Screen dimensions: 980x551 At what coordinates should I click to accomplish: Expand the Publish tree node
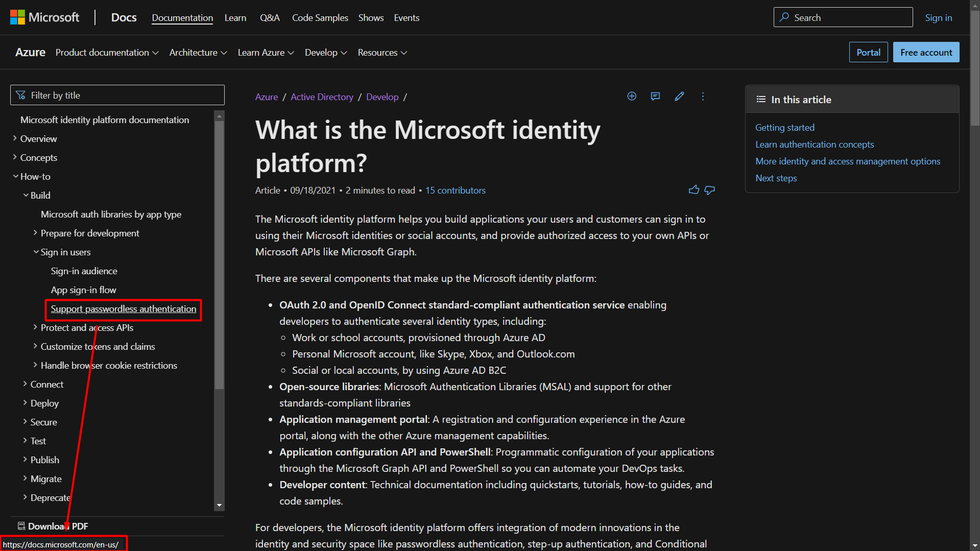click(25, 460)
